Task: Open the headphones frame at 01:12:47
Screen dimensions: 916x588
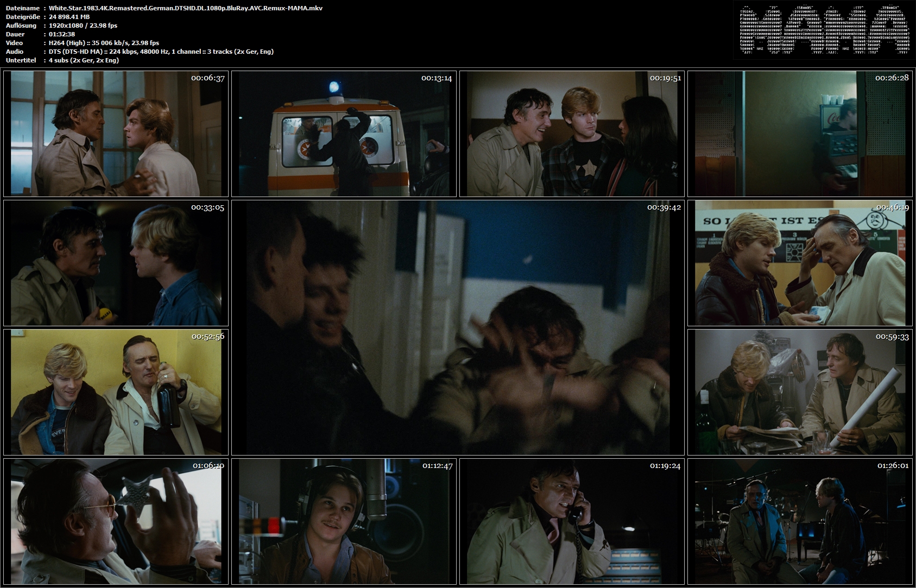Action: pyautogui.click(x=344, y=521)
